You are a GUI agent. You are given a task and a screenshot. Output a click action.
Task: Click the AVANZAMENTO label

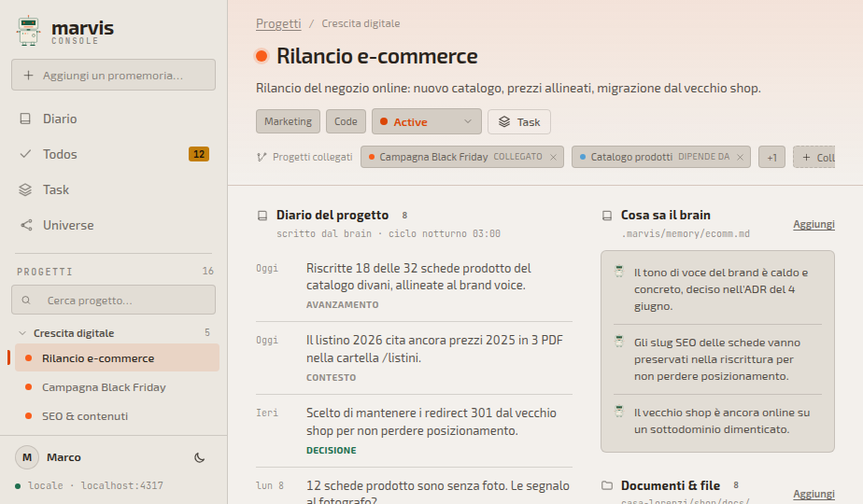[343, 305]
